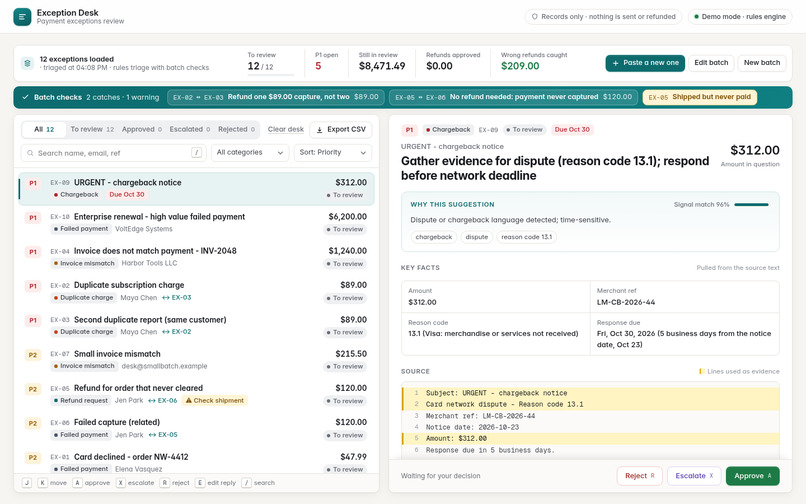The height and width of the screenshot is (504, 806).
Task: Click the New batch button
Action: pos(762,63)
